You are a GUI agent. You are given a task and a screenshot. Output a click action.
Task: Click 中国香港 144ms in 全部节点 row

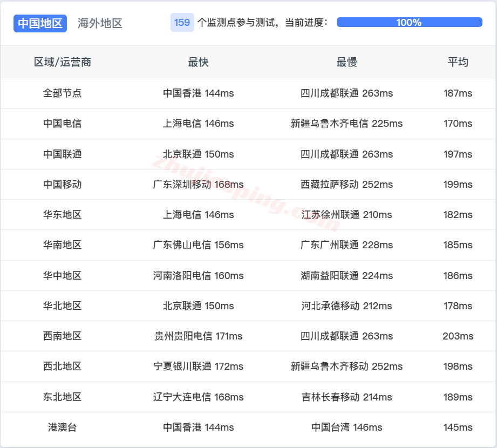(199, 93)
